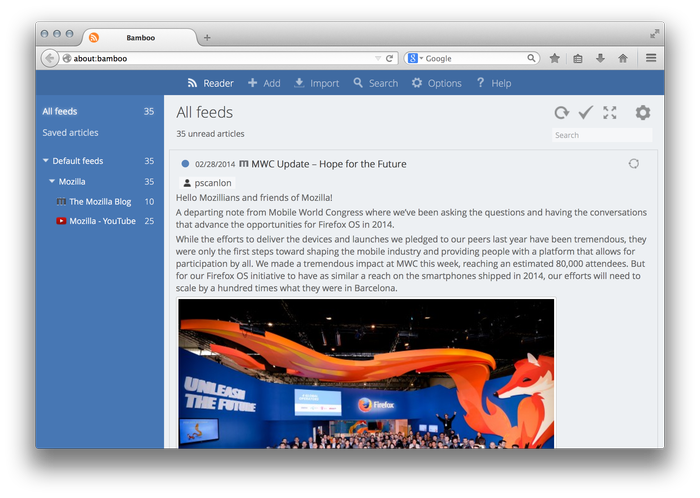Viewport: 700px width, 498px height.
Task: Toggle fullscreen reading with expand arrows icon
Action: [x=609, y=112]
